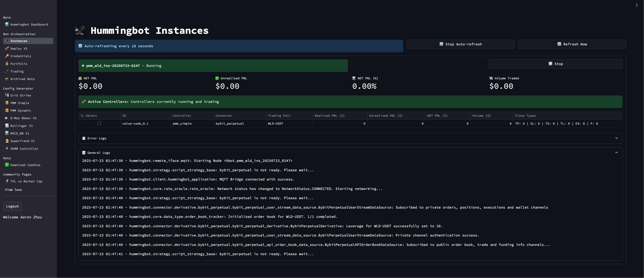This screenshot has height=278, width=644.
Task: Open the PMM Simple config page
Action: tap(28, 103)
